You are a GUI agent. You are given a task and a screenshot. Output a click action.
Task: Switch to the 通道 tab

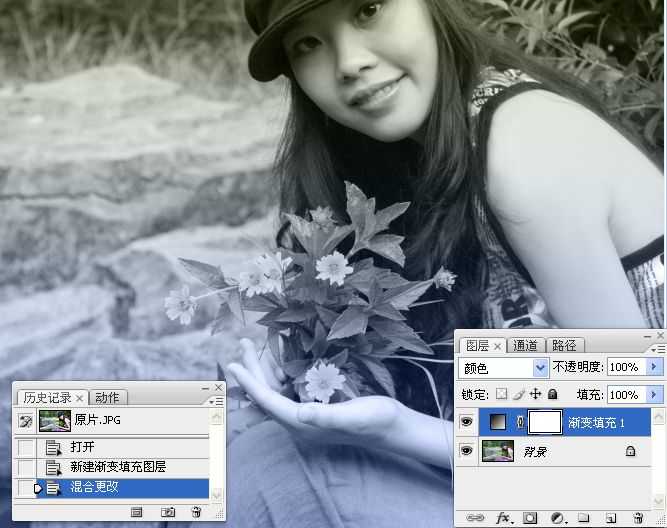point(524,345)
